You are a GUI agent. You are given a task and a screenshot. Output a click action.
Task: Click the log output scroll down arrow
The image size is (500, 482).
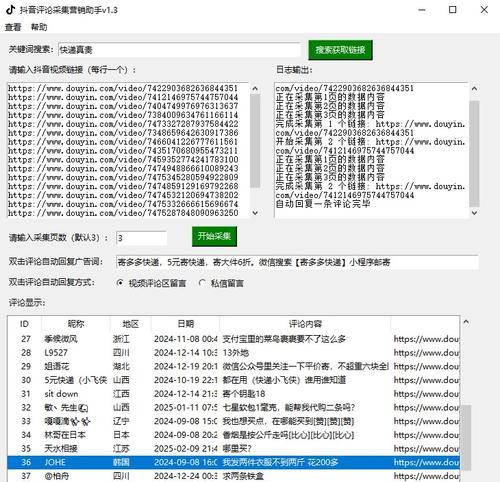[x=474, y=213]
